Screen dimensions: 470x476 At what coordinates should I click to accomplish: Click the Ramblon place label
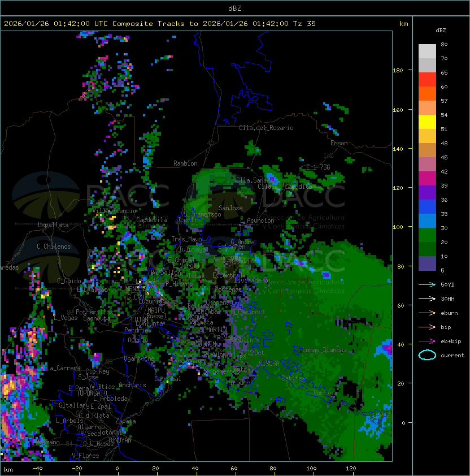tap(185, 163)
